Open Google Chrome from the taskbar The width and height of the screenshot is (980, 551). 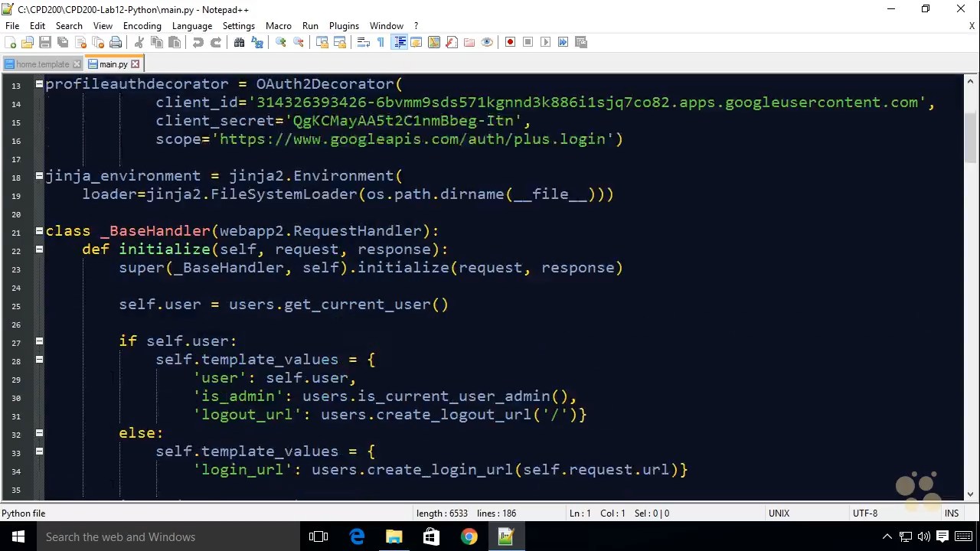coord(469,536)
